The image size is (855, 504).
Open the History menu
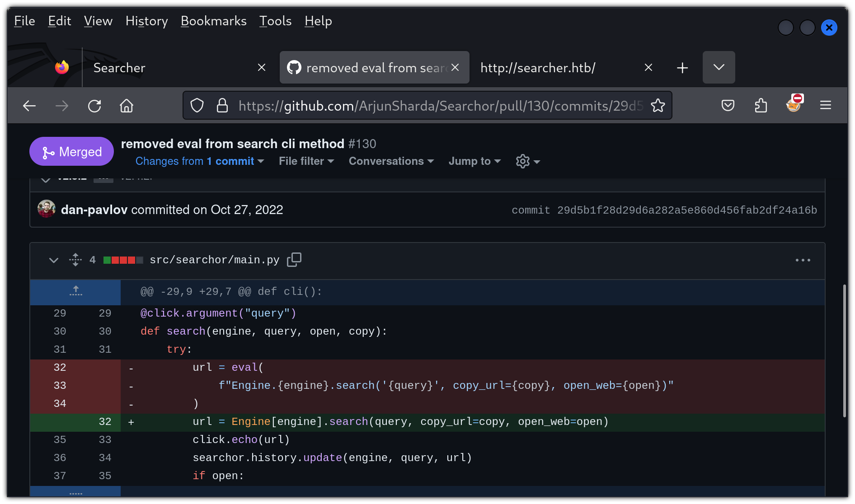pos(146,21)
